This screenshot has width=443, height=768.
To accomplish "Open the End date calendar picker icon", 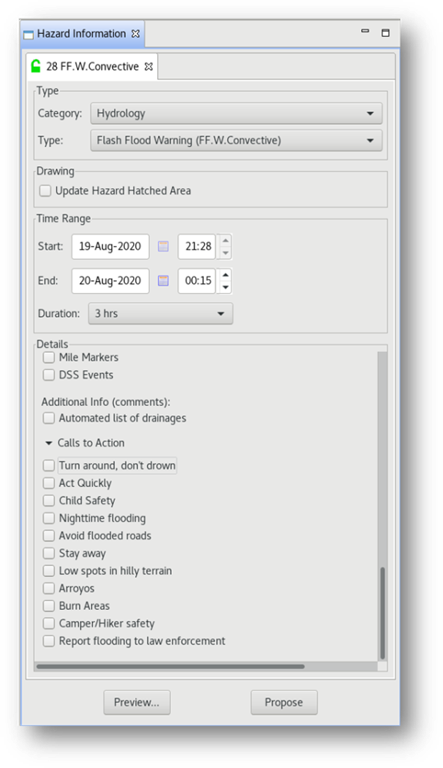I will coord(163,281).
